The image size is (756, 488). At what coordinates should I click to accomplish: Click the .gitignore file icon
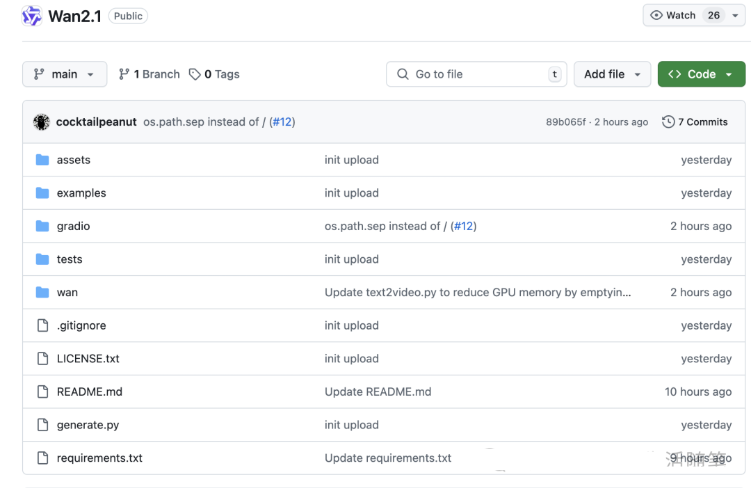[42, 325]
